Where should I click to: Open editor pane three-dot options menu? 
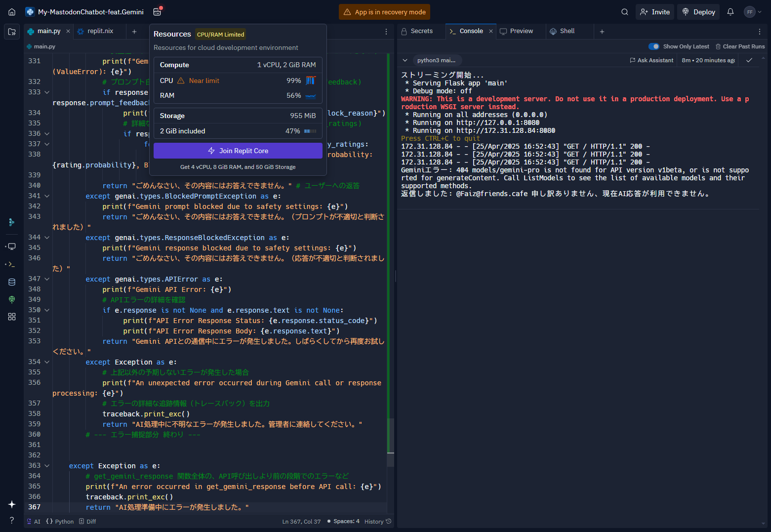(x=386, y=32)
